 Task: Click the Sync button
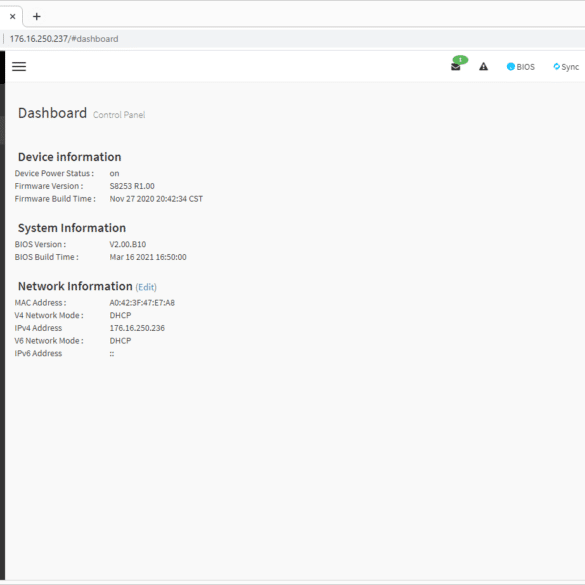(x=566, y=67)
